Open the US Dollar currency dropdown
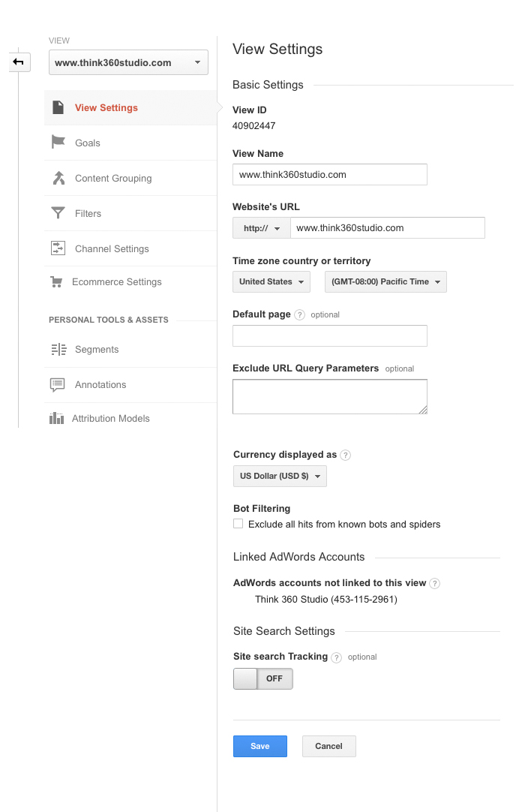 280,476
